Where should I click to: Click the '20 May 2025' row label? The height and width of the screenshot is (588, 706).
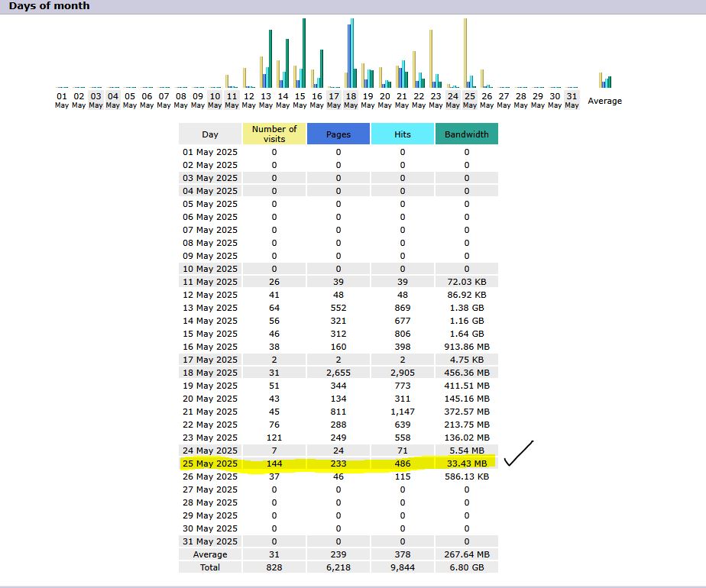[210, 399]
